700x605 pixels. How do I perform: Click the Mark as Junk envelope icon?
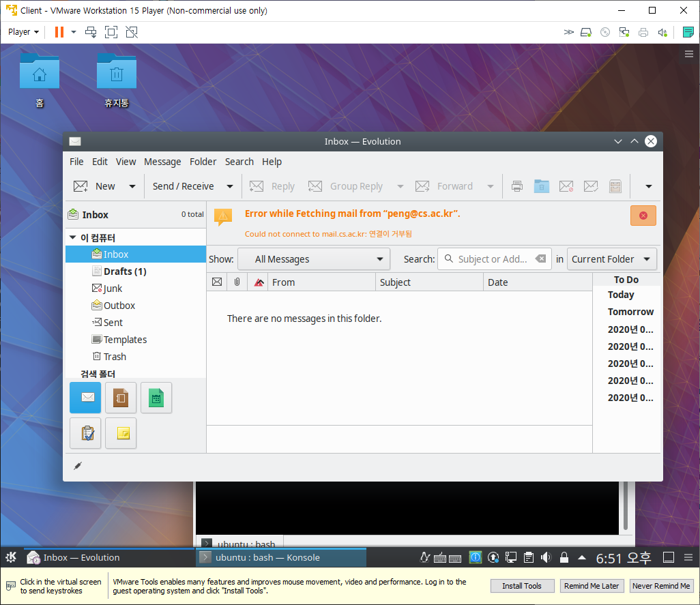tap(566, 186)
